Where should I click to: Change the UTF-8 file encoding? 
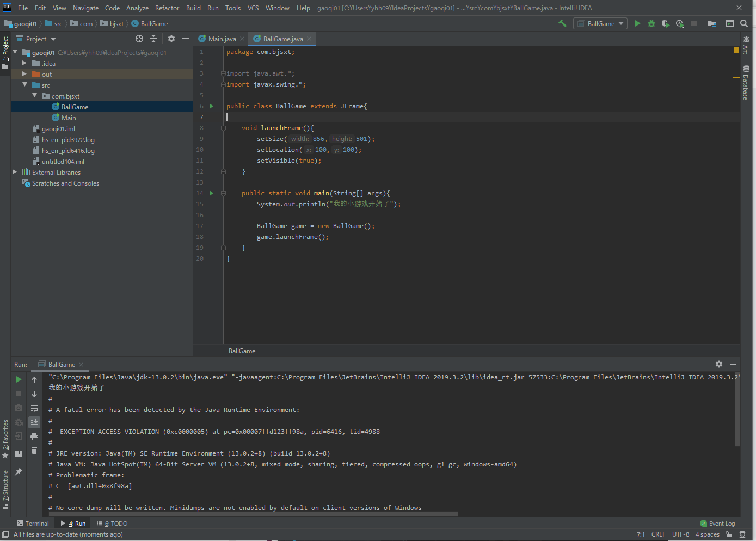point(681,534)
